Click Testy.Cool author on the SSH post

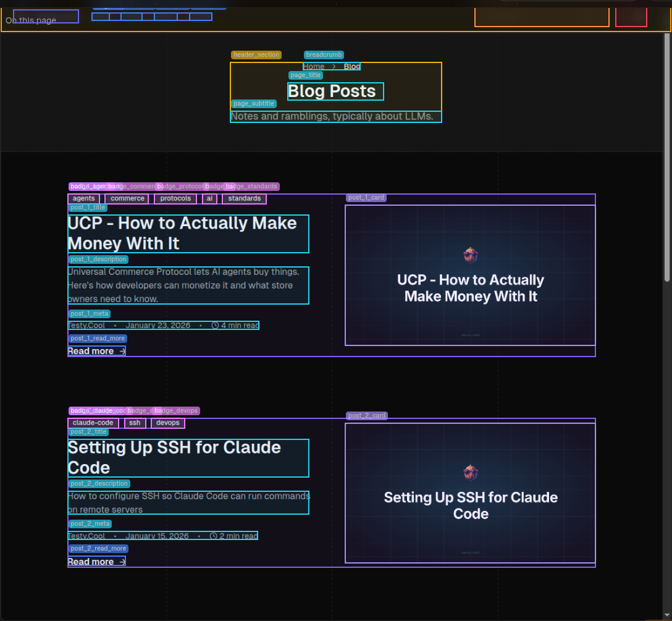[x=86, y=536]
